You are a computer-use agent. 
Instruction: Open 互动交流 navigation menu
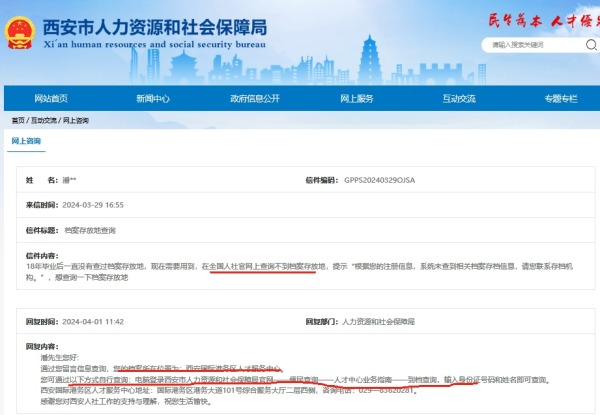click(459, 99)
